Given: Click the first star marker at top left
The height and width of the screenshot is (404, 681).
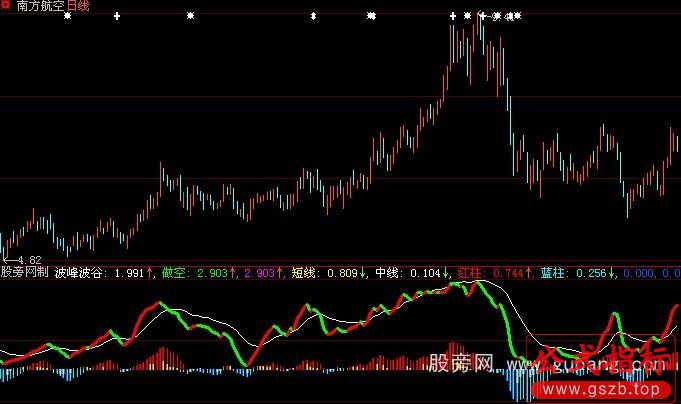Looking at the screenshot, I should click(67, 17).
